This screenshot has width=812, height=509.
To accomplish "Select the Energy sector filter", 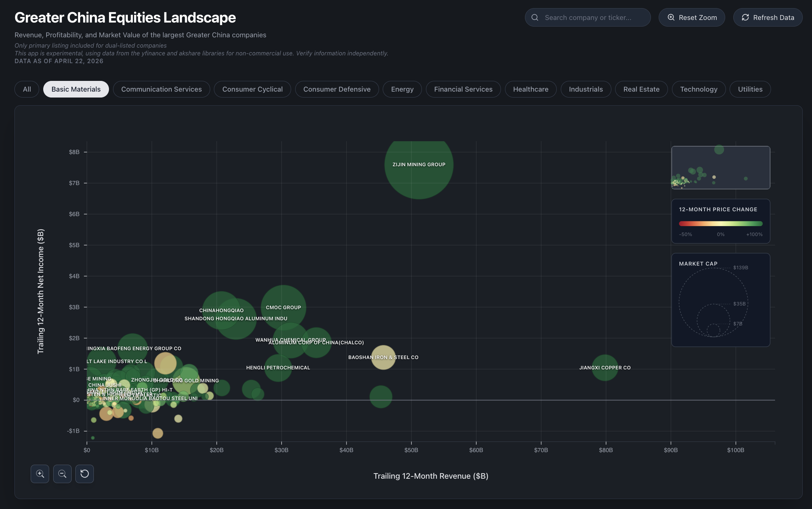I will click(402, 89).
